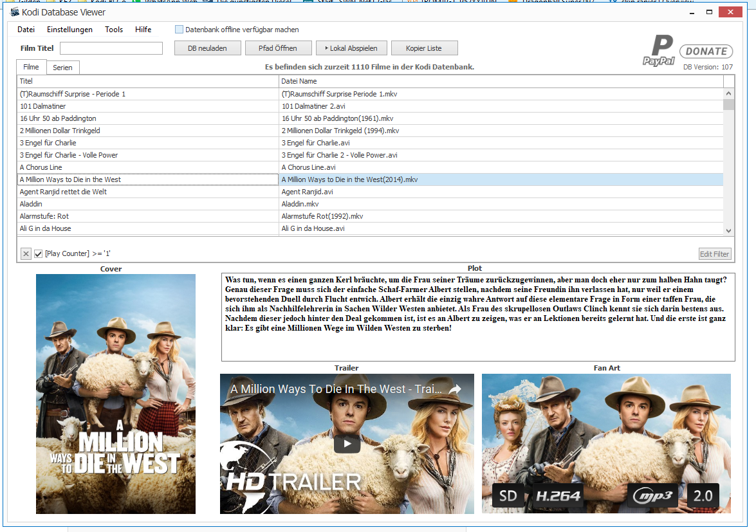Click the Pfad Öffnen button
The width and height of the screenshot is (756, 532).
tap(278, 48)
